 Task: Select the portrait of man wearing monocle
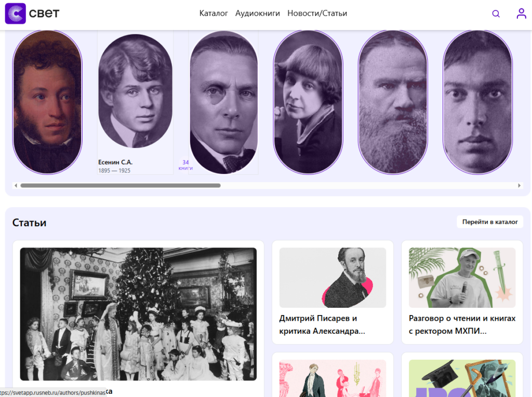tap(223, 103)
